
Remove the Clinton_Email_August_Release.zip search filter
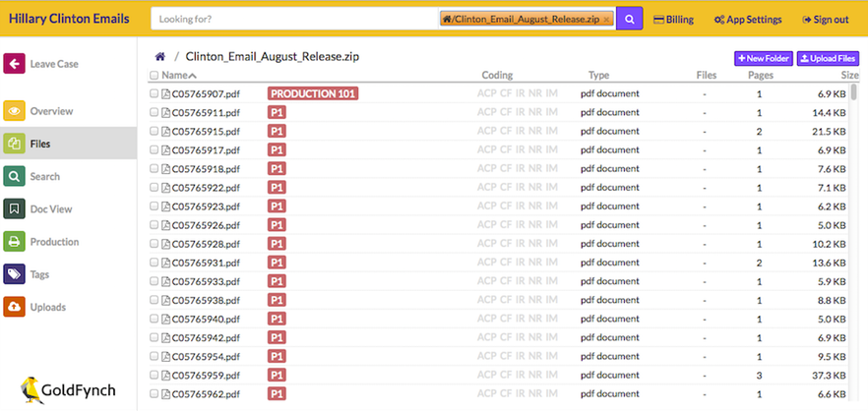tap(606, 20)
